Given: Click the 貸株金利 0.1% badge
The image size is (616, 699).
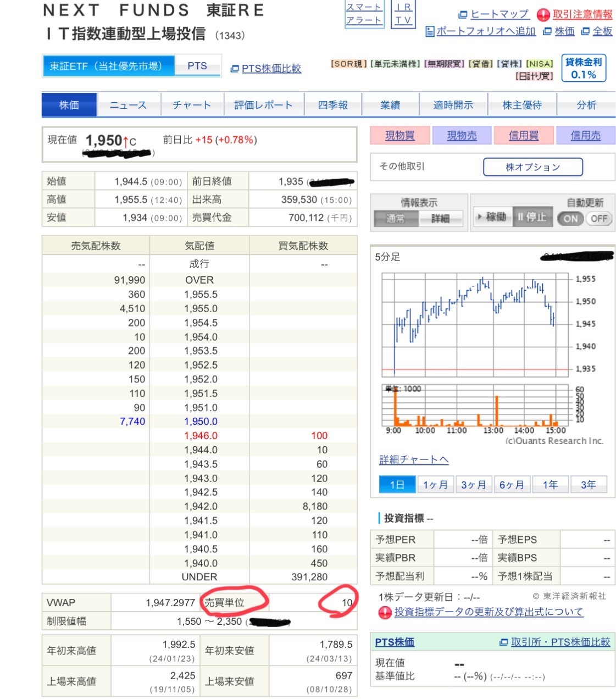Looking at the screenshot, I should click(x=584, y=68).
